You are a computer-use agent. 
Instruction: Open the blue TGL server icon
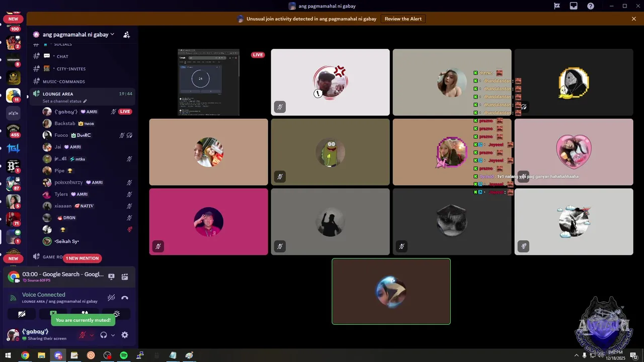13,148
